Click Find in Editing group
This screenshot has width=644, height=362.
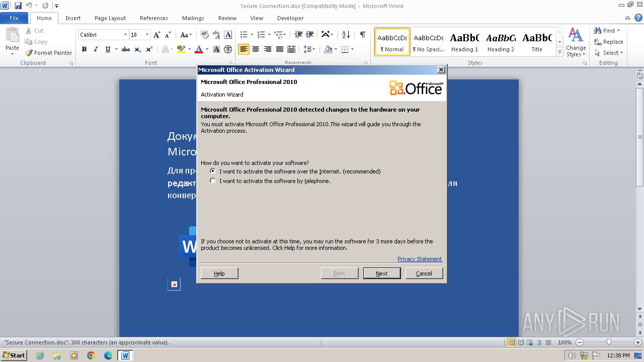607,31
